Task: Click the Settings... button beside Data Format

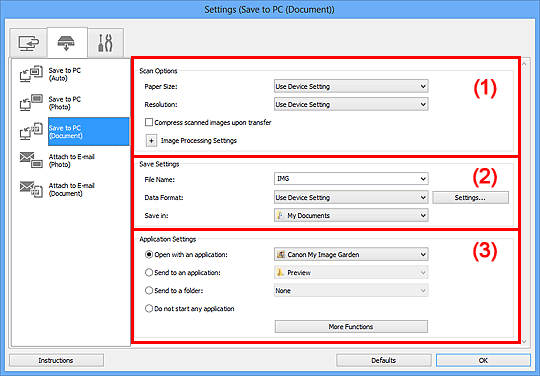Action: 470,198
